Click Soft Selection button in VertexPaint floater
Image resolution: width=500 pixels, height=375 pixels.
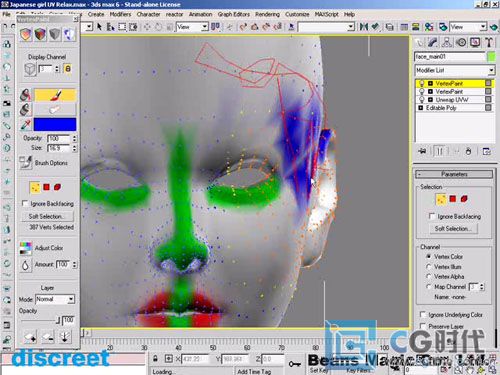47,216
